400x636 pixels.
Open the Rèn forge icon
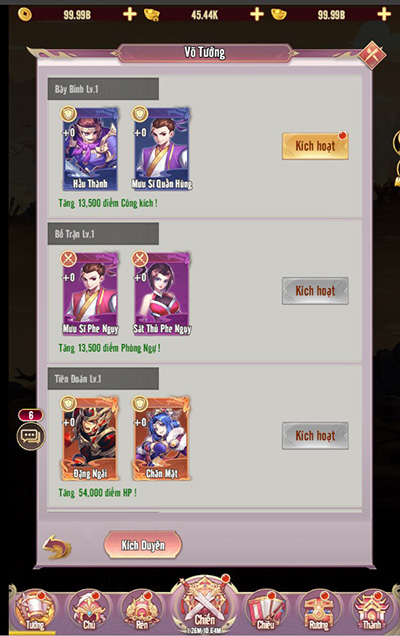pyautogui.click(x=142, y=612)
